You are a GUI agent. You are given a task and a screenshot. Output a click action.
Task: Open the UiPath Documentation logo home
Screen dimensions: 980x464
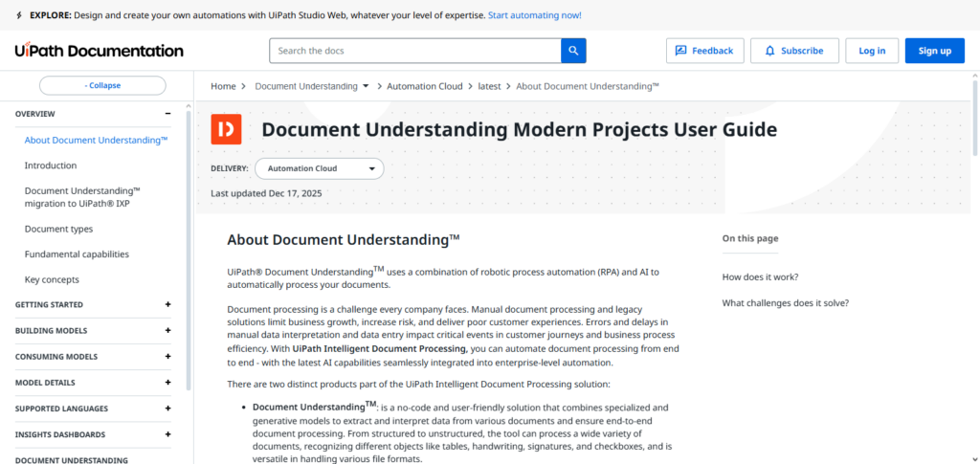click(99, 51)
